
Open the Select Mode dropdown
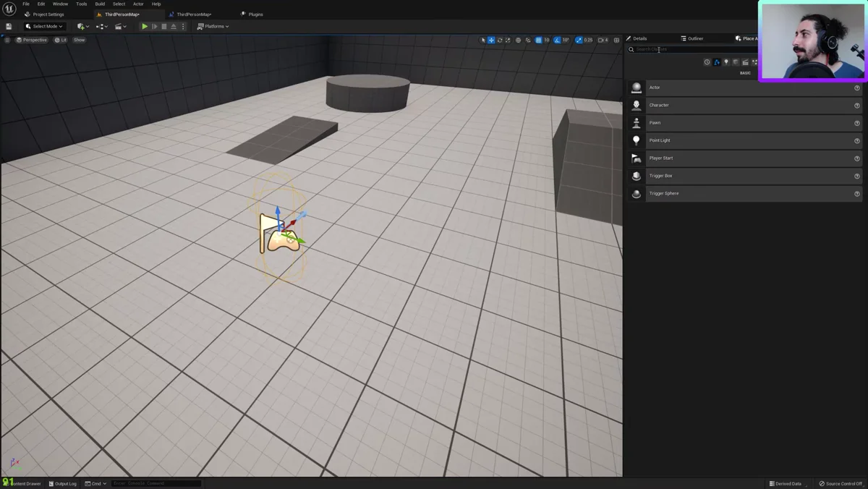coord(44,26)
